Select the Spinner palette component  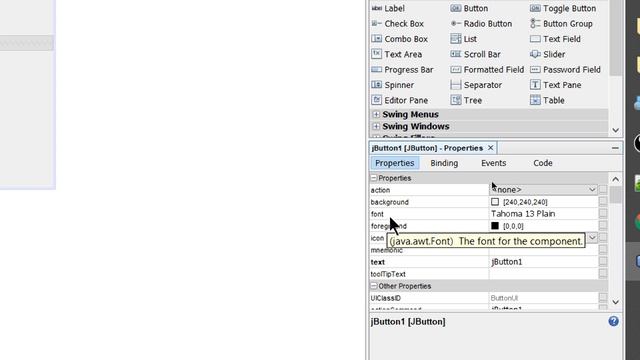coord(392,85)
